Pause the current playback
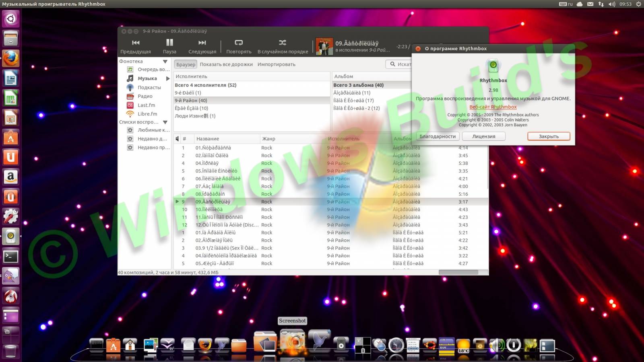 (169, 47)
